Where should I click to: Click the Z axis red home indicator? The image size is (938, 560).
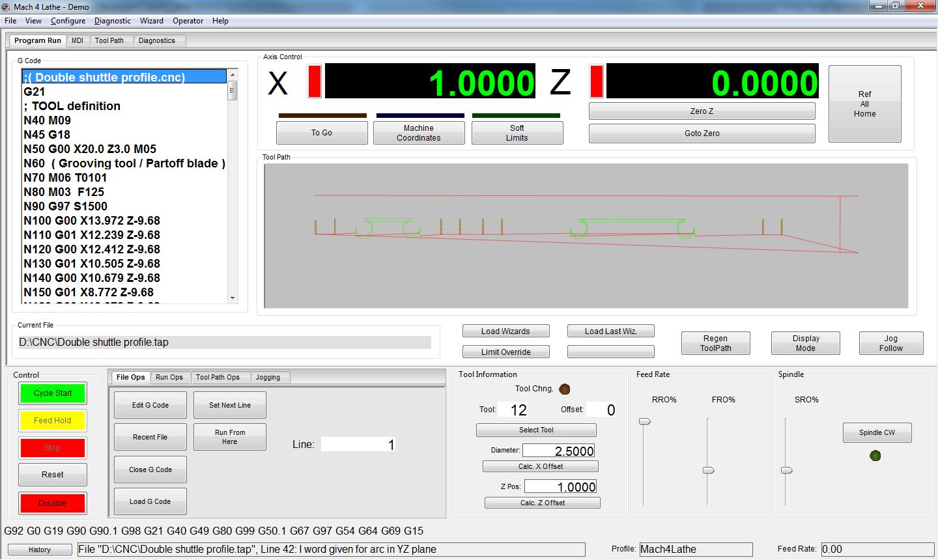(x=596, y=81)
